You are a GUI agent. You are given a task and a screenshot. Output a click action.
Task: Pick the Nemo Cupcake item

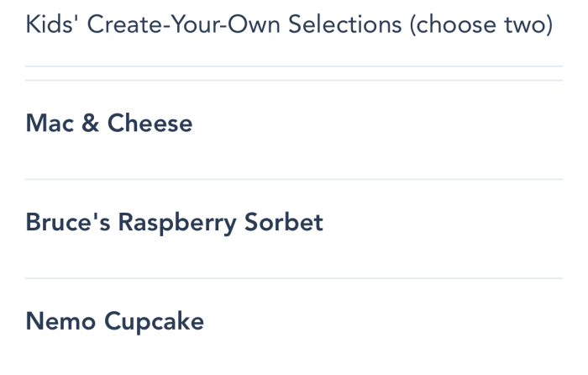coord(114,321)
